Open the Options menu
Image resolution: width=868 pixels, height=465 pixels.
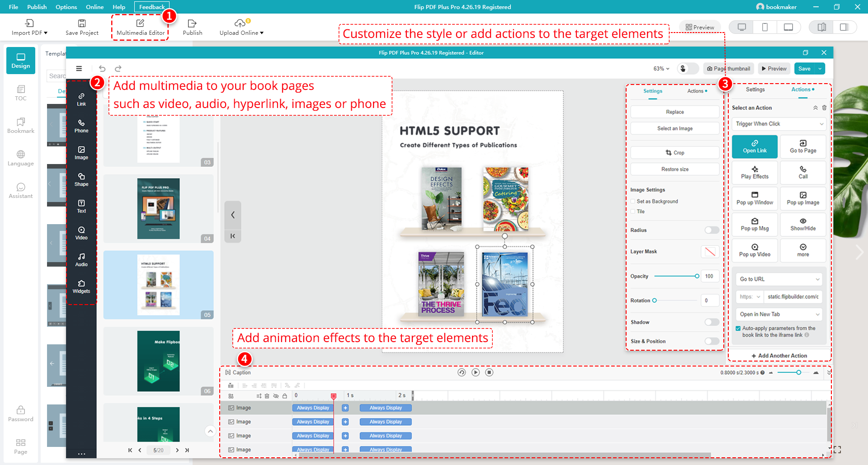[66, 7]
